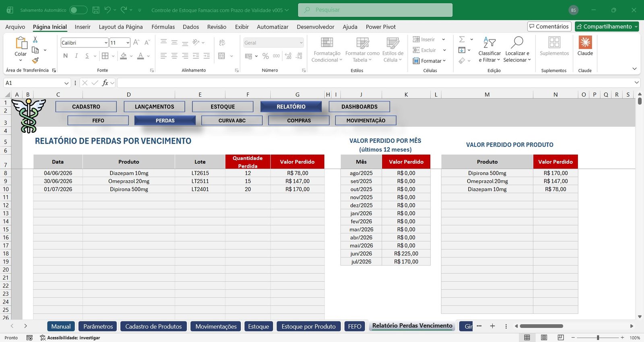The height and width of the screenshot is (342, 644).
Task: Open the Arquivo menu
Action: (15, 27)
